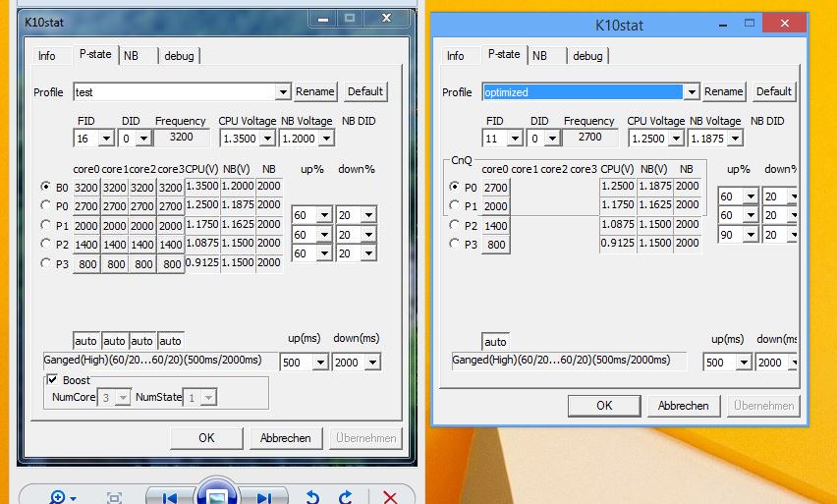Select P2 radio button in left K10stat window
The height and width of the screenshot is (504, 837).
pyautogui.click(x=45, y=244)
